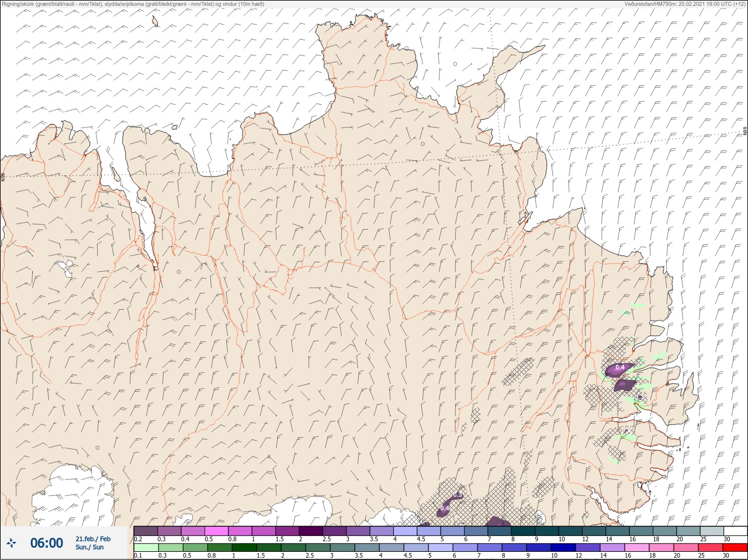Select lower legend pale green swatch labeled 0.1
748x560 pixels.
click(146, 548)
